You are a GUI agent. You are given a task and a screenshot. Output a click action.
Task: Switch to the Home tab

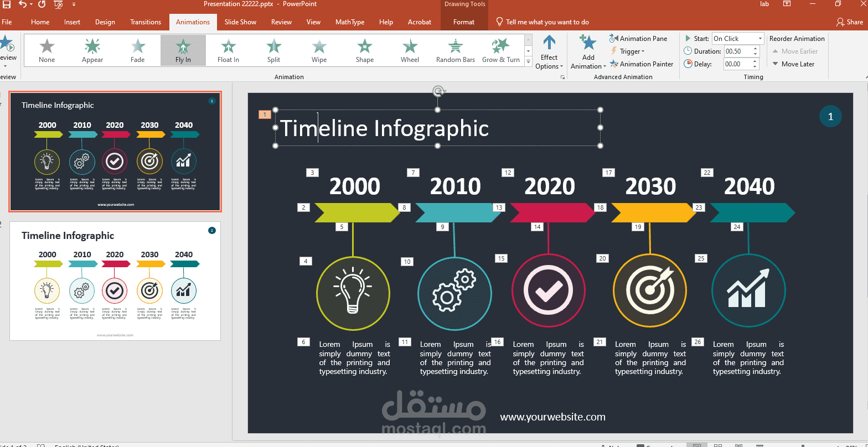(x=40, y=22)
